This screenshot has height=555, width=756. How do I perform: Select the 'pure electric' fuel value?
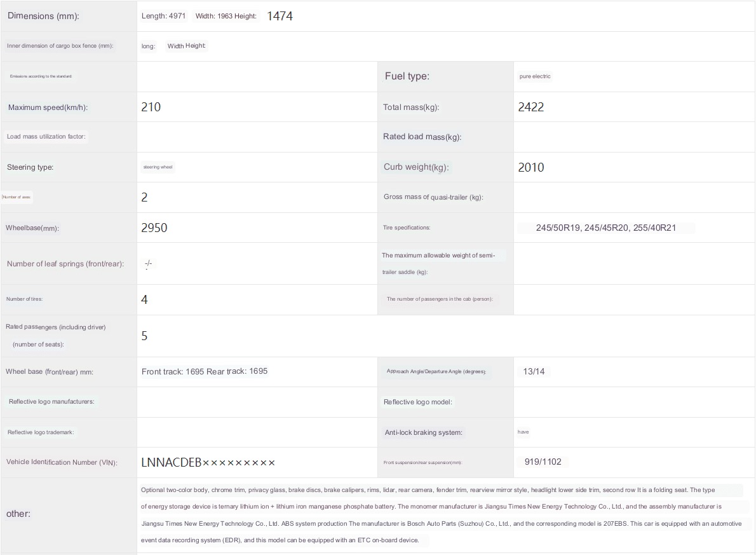click(x=535, y=76)
